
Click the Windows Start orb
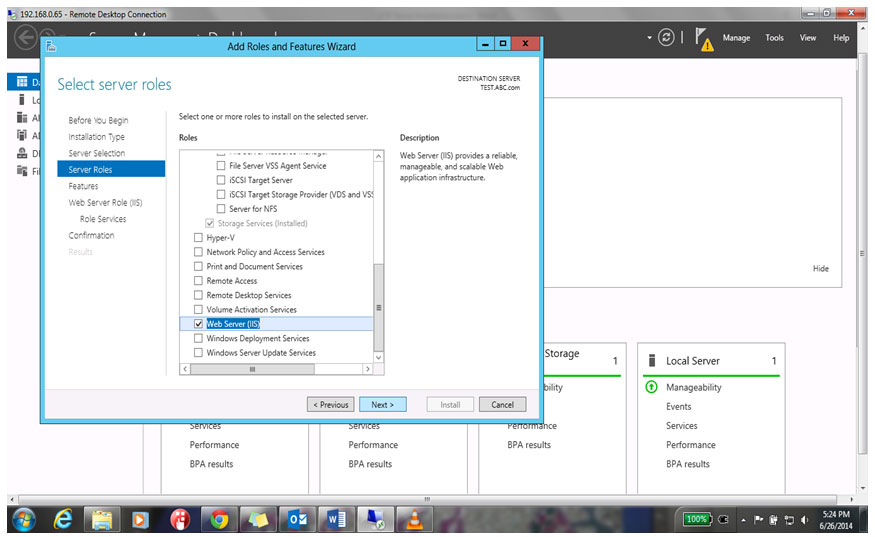point(23,520)
